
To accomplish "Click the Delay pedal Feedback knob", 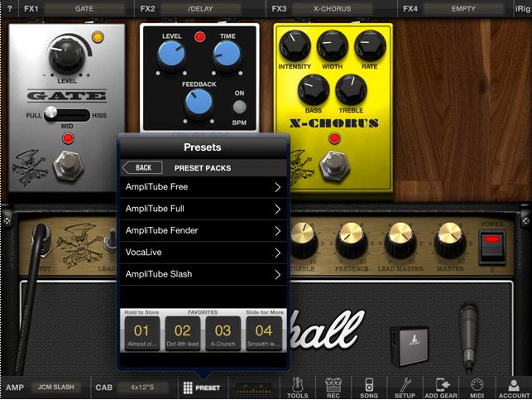I will 199,103.
